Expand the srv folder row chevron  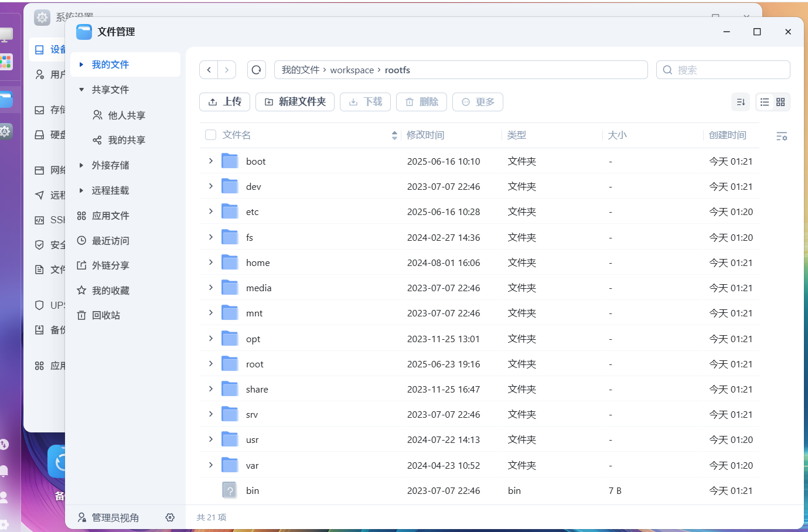[211, 414]
